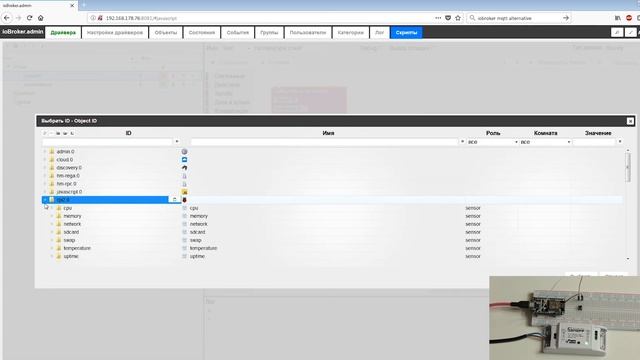Click the Значение filter input field

pyautogui.click(x=594, y=142)
